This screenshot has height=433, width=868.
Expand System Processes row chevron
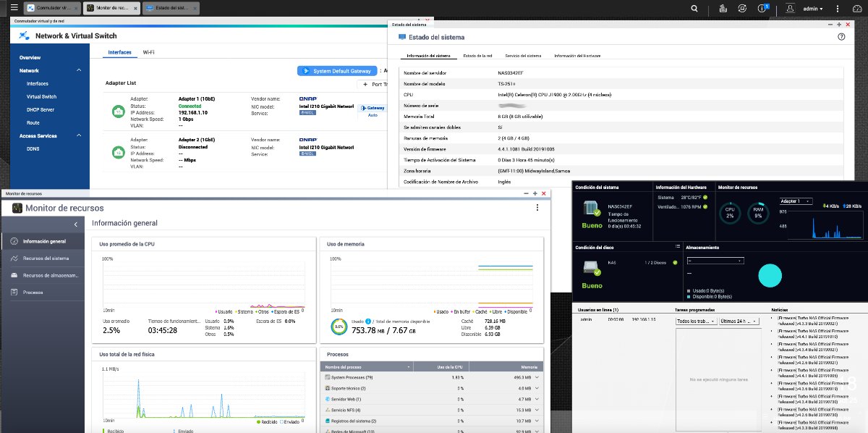coord(537,377)
